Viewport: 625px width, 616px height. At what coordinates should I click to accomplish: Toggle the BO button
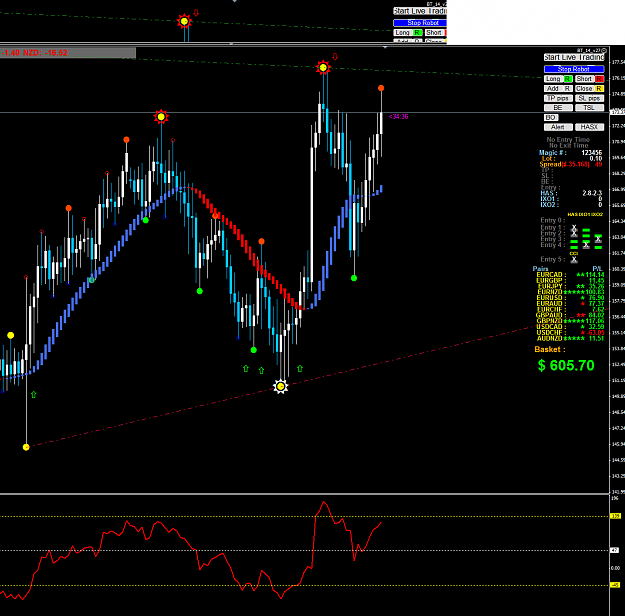551,118
